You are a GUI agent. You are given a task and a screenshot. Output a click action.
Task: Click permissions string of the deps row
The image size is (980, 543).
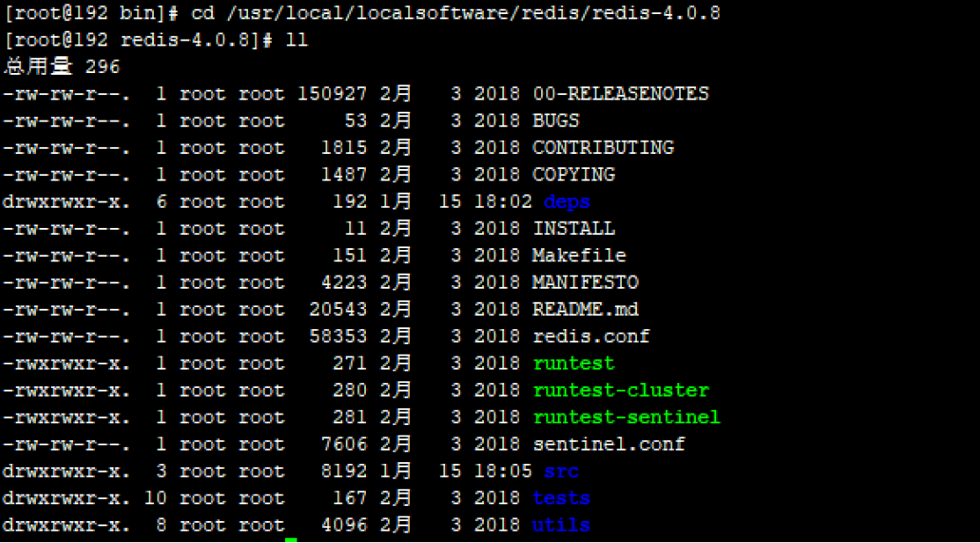point(67,202)
